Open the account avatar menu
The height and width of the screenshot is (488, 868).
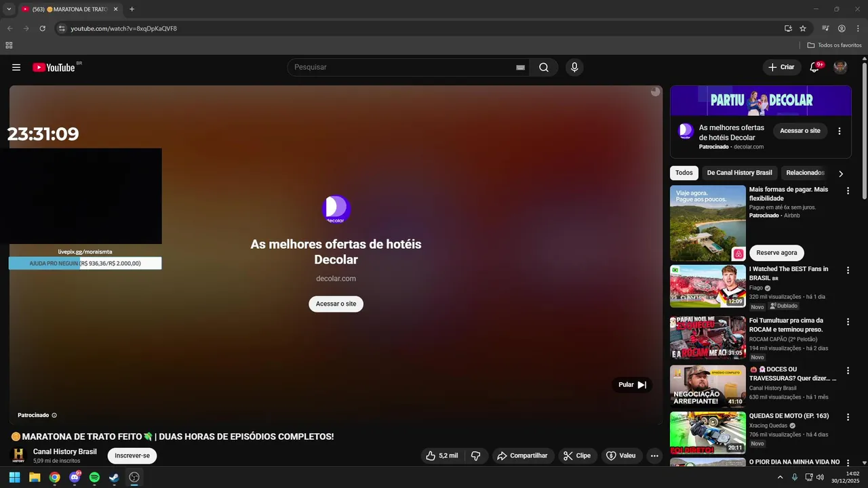coord(840,67)
